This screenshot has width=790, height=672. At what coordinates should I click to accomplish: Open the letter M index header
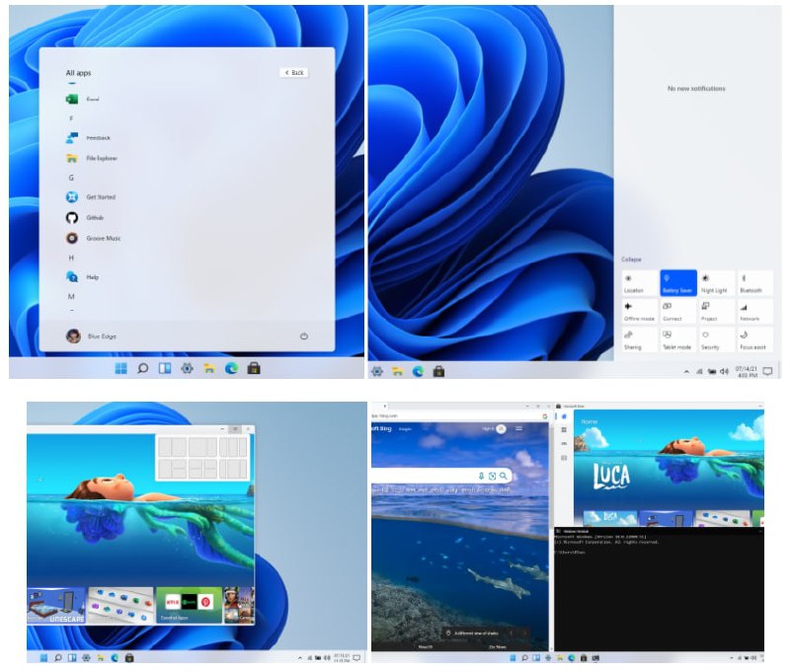(x=71, y=296)
